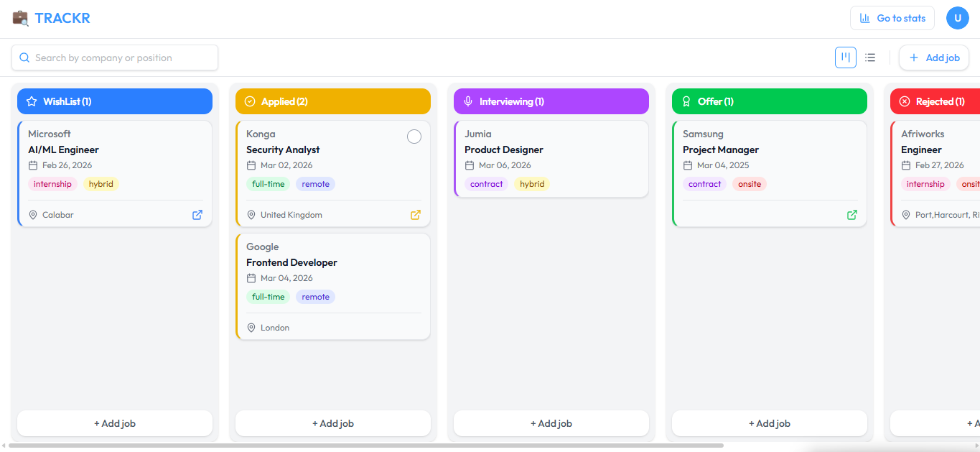Viewport: 980px width, 452px height.
Task: Click the star icon in WishList header
Action: [32, 101]
